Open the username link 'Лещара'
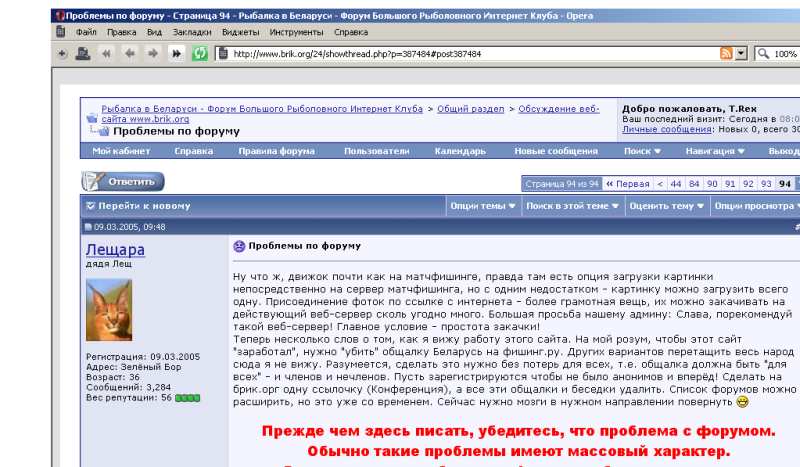 point(115,250)
